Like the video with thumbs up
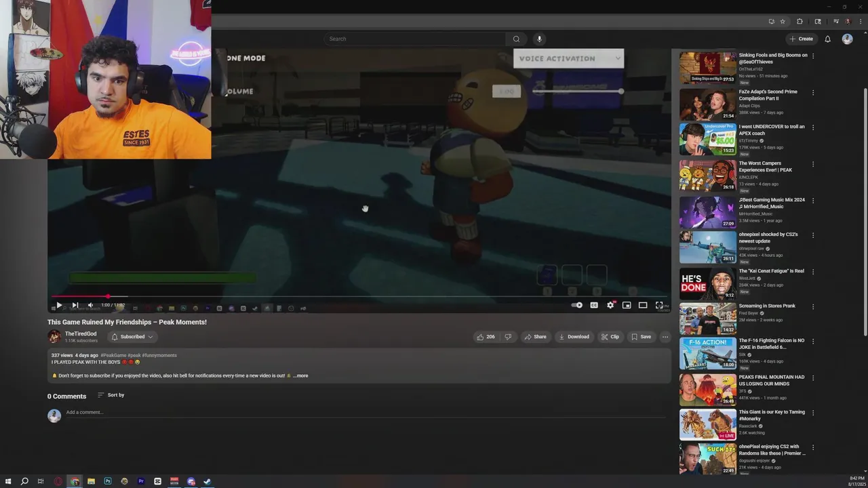 pos(486,337)
